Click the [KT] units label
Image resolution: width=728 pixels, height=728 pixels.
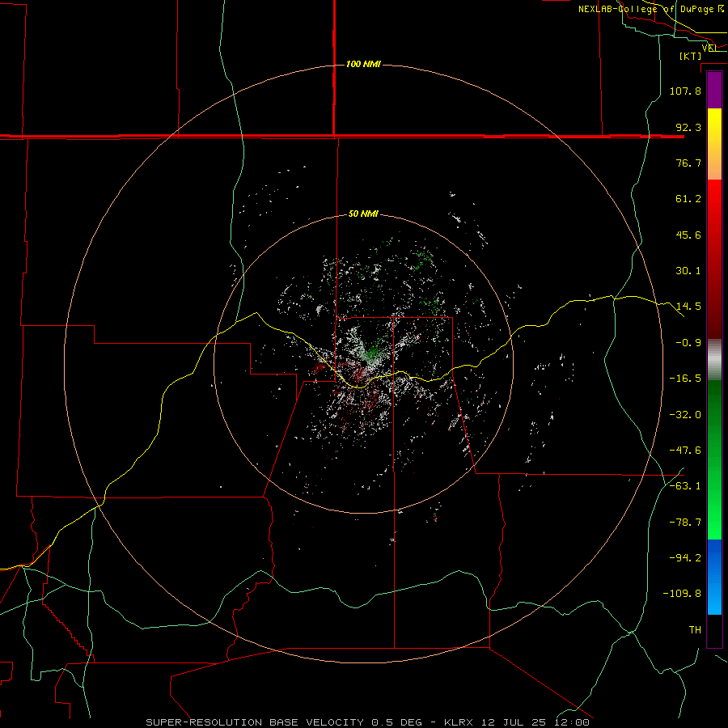(691, 56)
